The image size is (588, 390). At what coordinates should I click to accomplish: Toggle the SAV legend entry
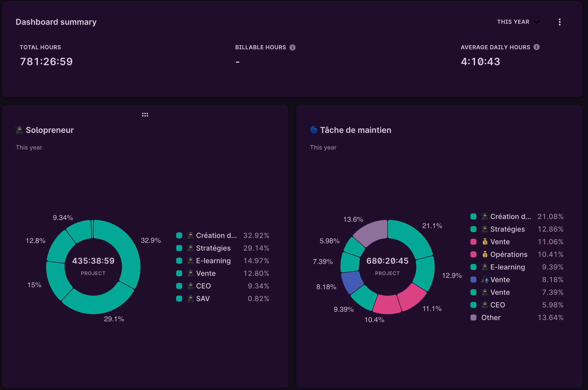point(203,298)
